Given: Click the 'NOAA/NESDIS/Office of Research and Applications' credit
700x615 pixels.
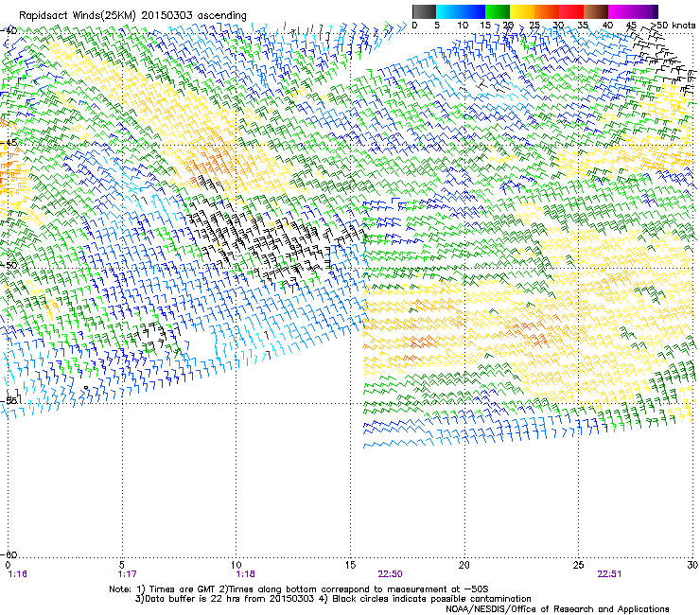Looking at the screenshot, I should (x=557, y=609).
